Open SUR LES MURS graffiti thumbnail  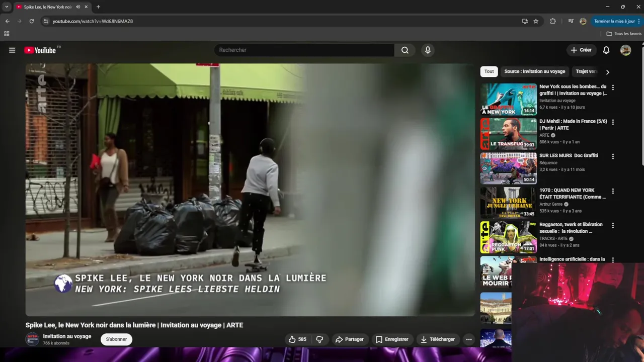click(x=509, y=168)
